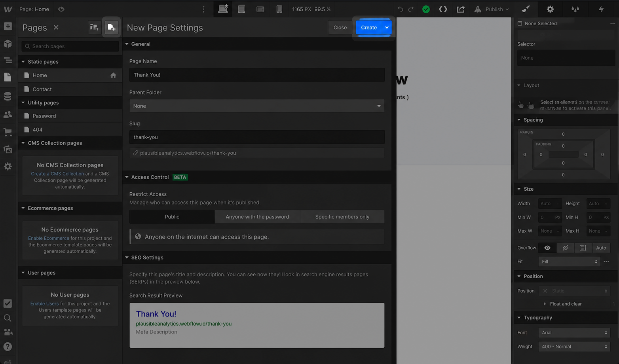
Task: Open the Audit checkmark panel
Action: pos(8,303)
